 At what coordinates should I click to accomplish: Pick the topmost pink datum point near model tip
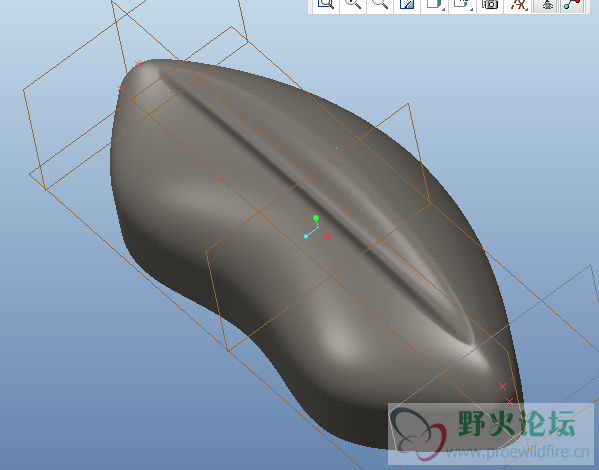point(138,63)
